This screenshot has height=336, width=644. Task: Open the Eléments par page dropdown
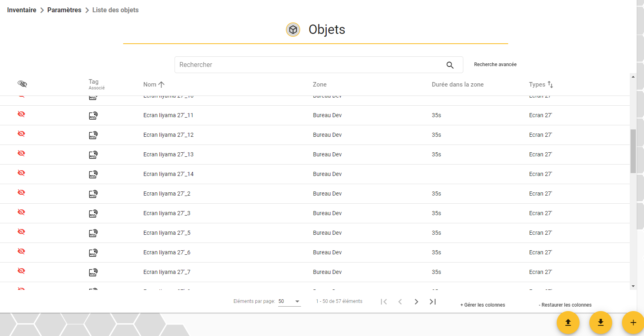pyautogui.click(x=290, y=301)
